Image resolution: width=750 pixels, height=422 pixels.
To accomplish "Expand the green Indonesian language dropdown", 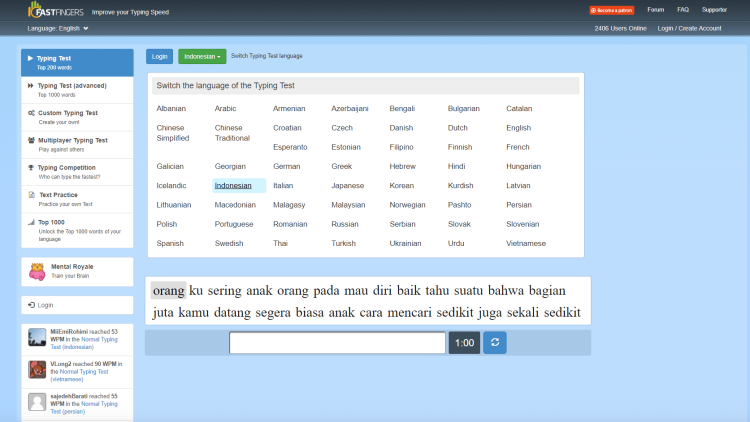I will [201, 56].
